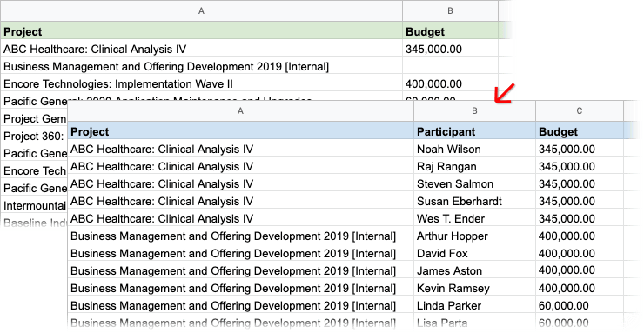
Task: Select column C header in the front sheet
Action: point(579,111)
